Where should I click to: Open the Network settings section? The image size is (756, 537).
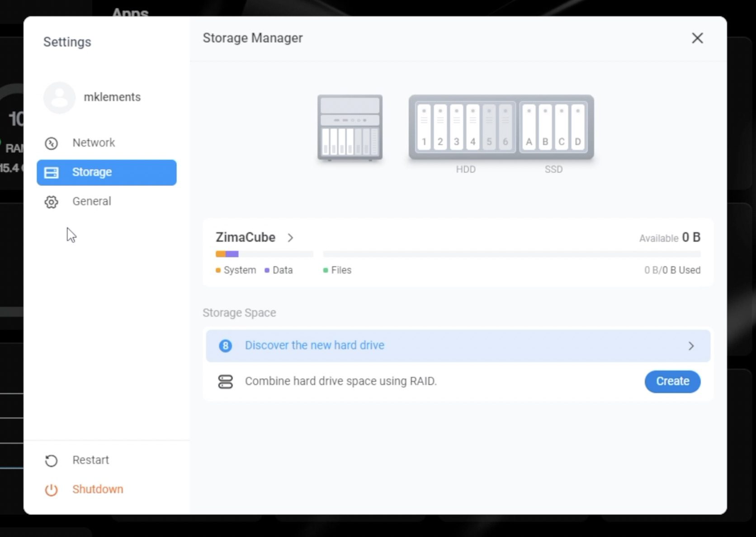coord(94,143)
